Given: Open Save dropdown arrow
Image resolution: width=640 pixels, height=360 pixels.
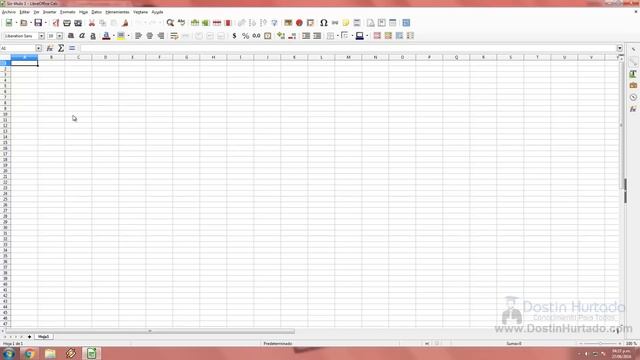Looking at the screenshot, I should pos(45,23).
